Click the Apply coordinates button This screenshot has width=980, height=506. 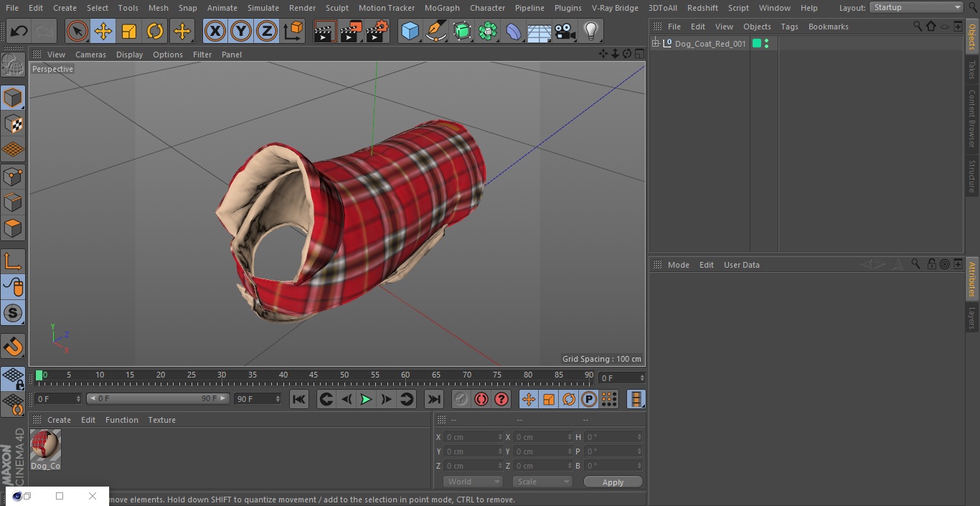point(613,482)
